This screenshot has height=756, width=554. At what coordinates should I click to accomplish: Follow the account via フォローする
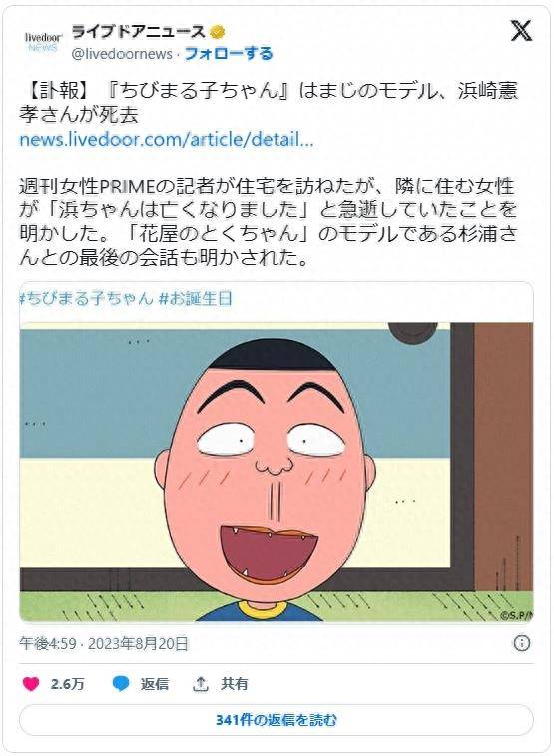229,54
